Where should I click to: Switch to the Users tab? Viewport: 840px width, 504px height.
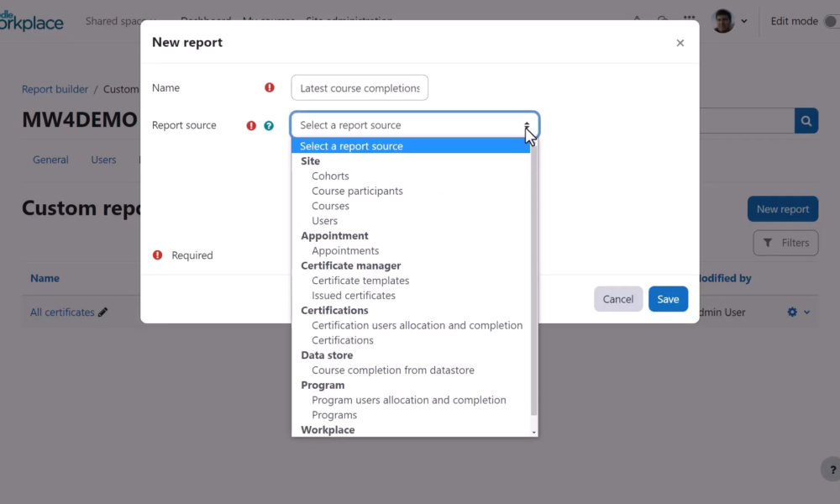tap(103, 159)
